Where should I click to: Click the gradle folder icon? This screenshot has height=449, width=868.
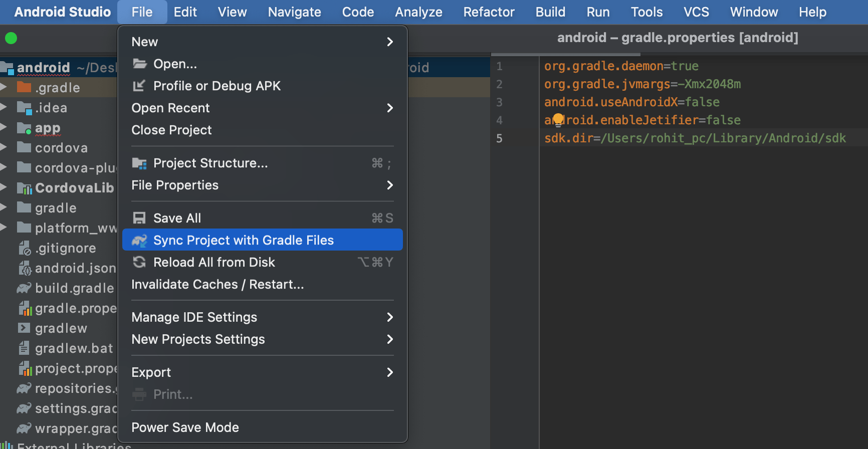pos(24,207)
